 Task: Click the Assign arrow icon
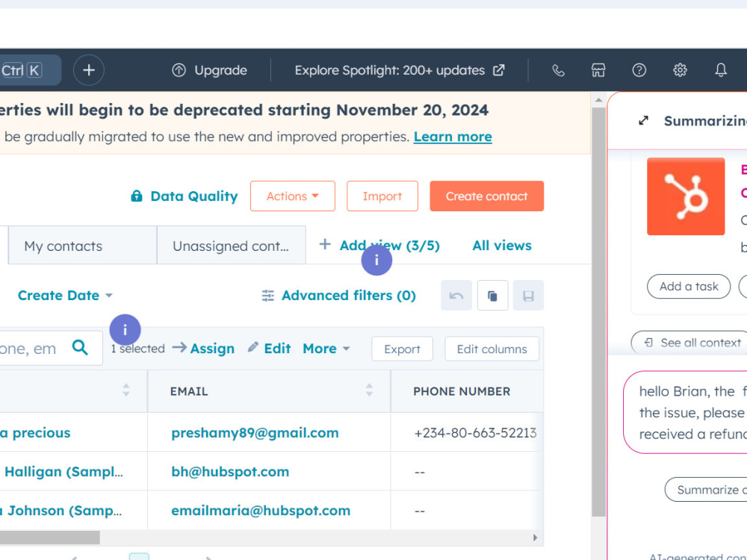[179, 348]
